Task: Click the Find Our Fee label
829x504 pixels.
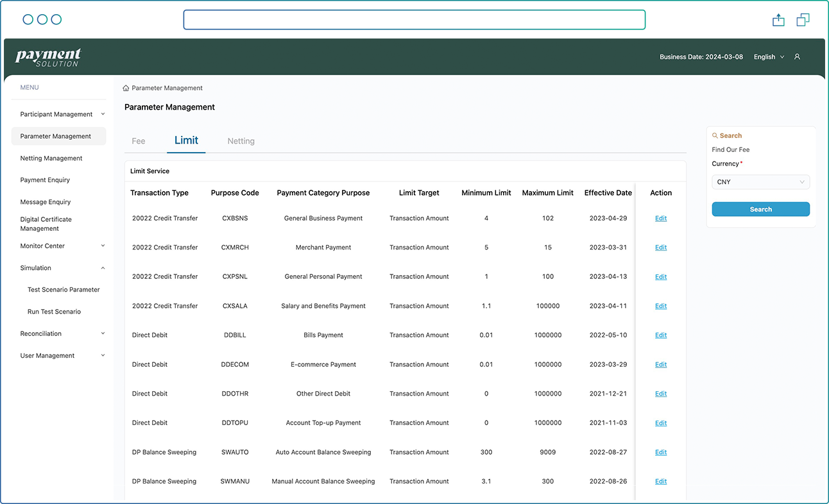Action: click(x=731, y=150)
